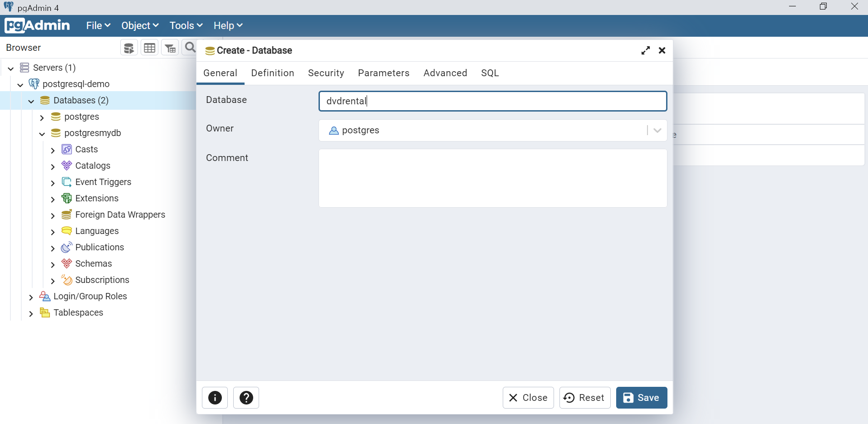Click the Languages node icon

67,231
